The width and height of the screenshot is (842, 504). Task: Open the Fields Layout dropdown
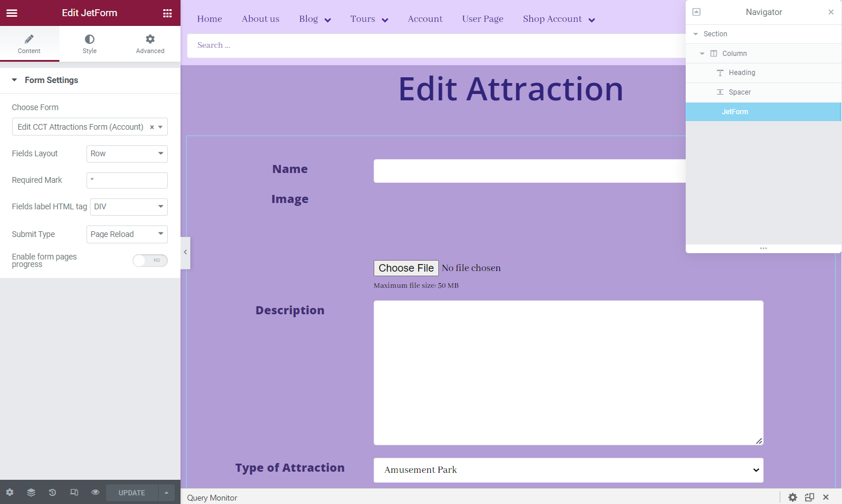coord(127,154)
